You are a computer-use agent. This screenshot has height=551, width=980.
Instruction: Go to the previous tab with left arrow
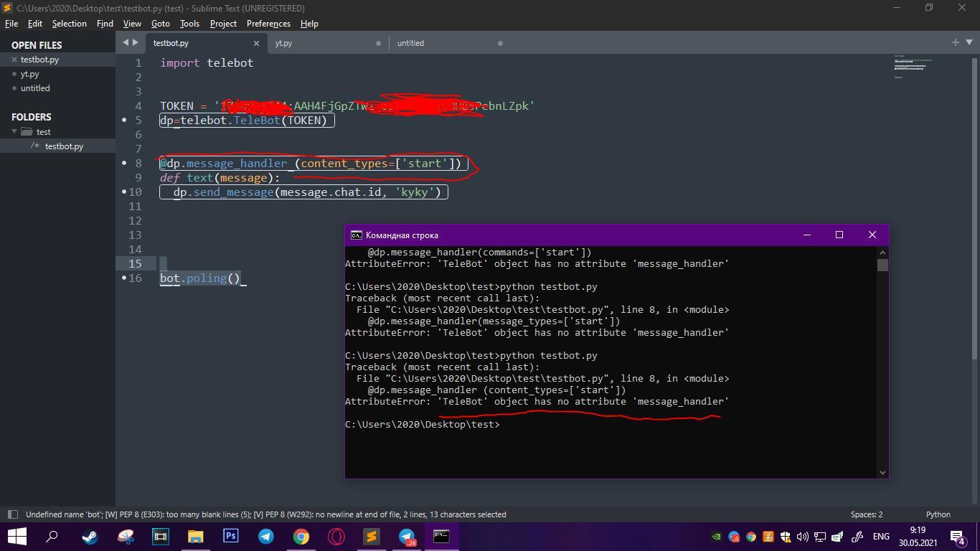coord(126,42)
